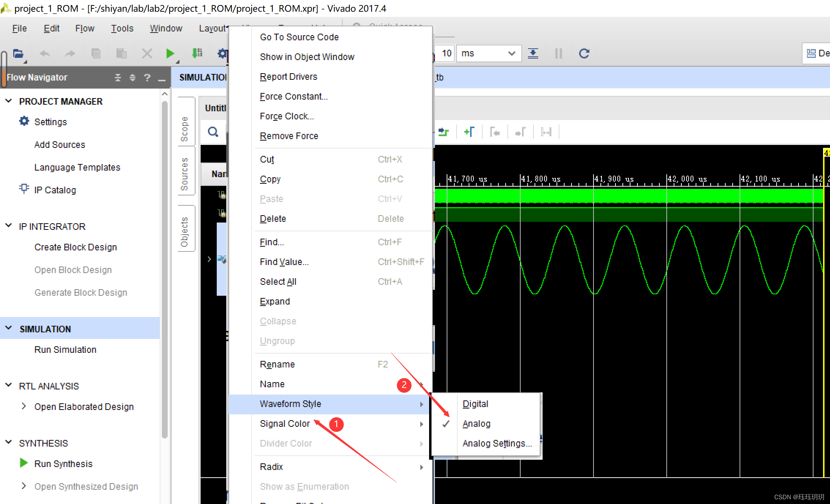Restart the simulation with the circular arrow icon
The width and height of the screenshot is (830, 504).
tap(584, 53)
